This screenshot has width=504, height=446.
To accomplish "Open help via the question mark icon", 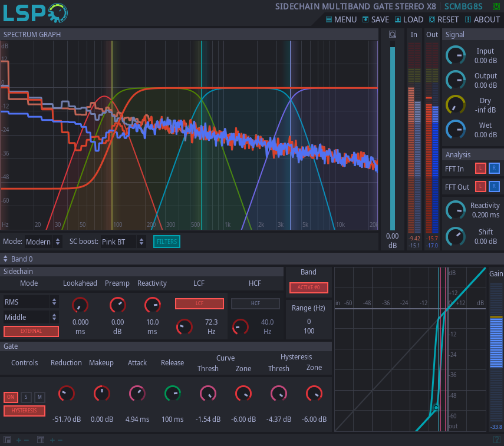I will (x=496, y=440).
